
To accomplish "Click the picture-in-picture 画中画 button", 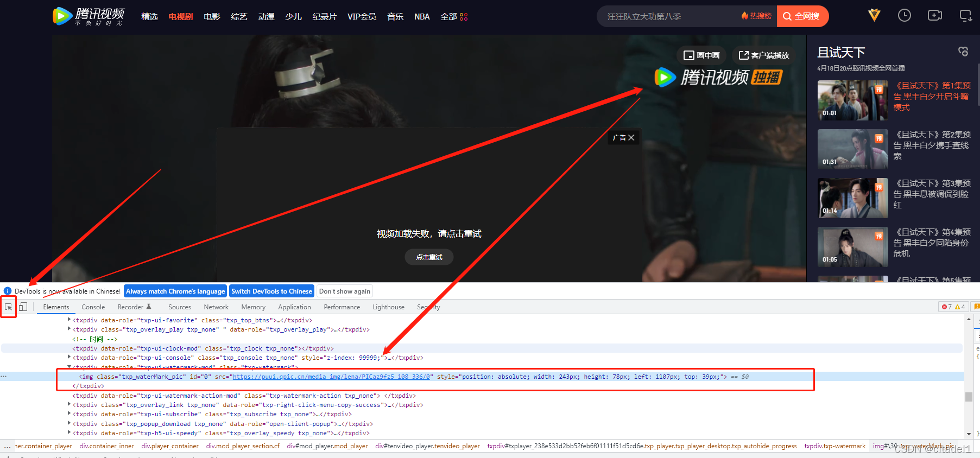I will point(701,55).
